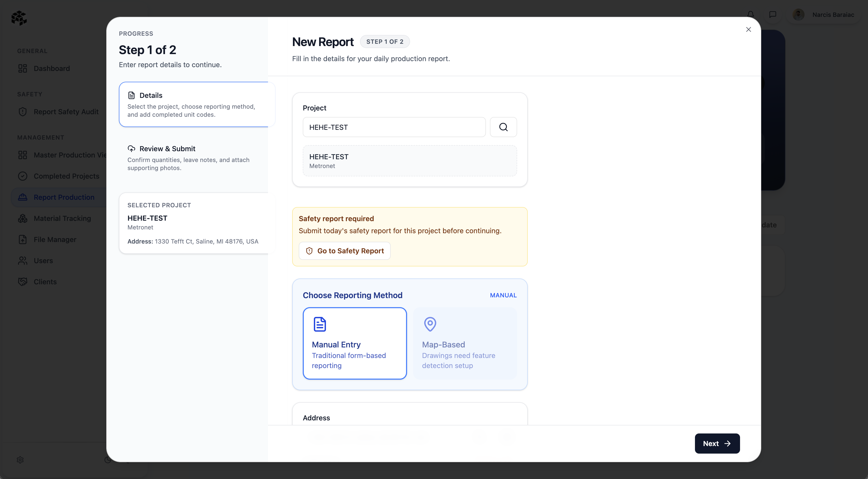Screen dimensions: 868x479
Task: Open Report Safety Audit in sidebar
Action: coord(66,112)
